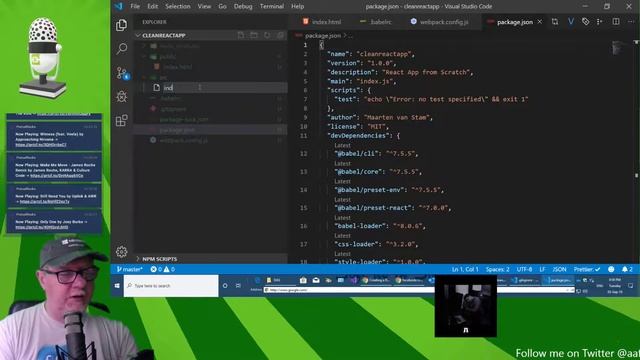Open the Extensions view
This screenshot has height=360, width=640.
pyautogui.click(x=121, y=120)
